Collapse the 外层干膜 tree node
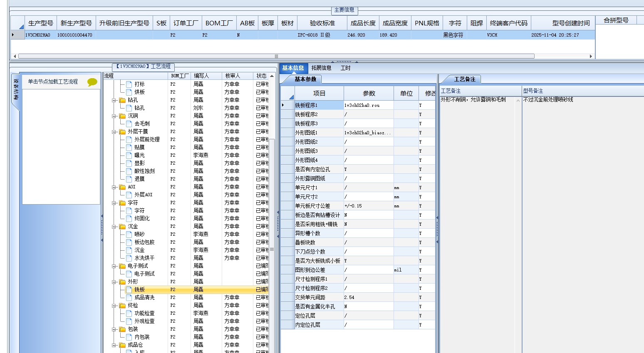 pyautogui.click(x=114, y=132)
